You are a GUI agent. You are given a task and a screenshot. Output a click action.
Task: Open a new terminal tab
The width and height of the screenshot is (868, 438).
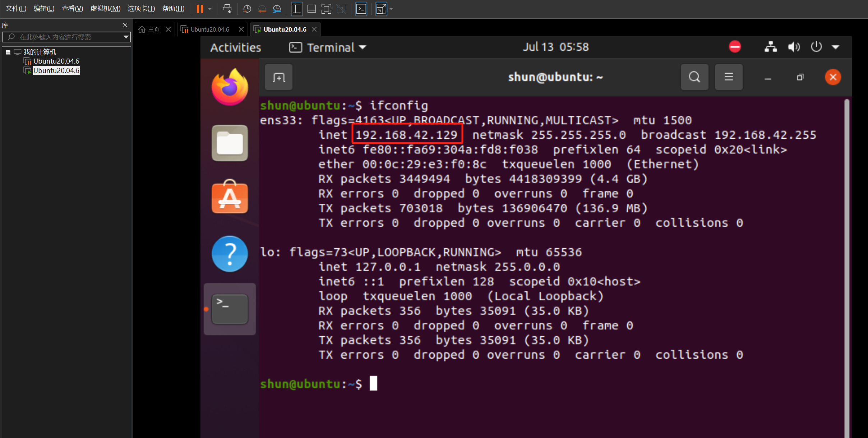tap(279, 77)
